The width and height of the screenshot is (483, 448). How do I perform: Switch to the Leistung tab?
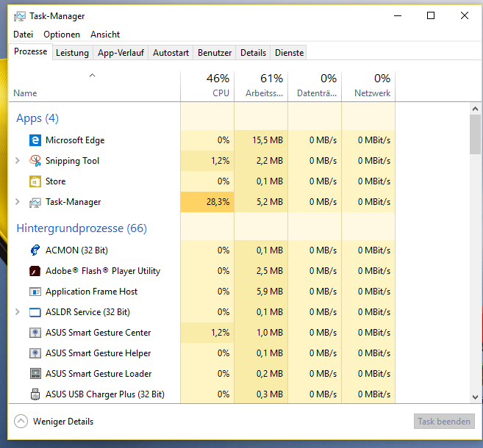point(72,53)
